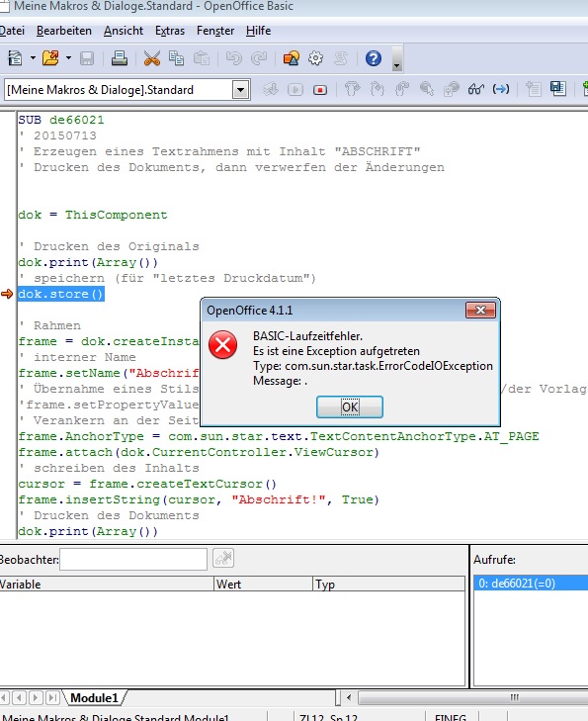Click the red Stop macro icon
The width and height of the screenshot is (588, 721).
tap(320, 89)
